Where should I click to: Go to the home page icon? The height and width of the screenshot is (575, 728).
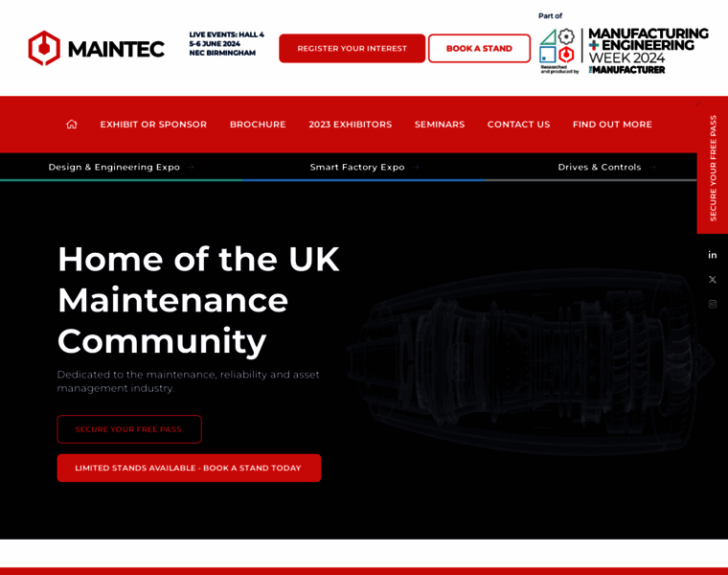[x=72, y=124]
